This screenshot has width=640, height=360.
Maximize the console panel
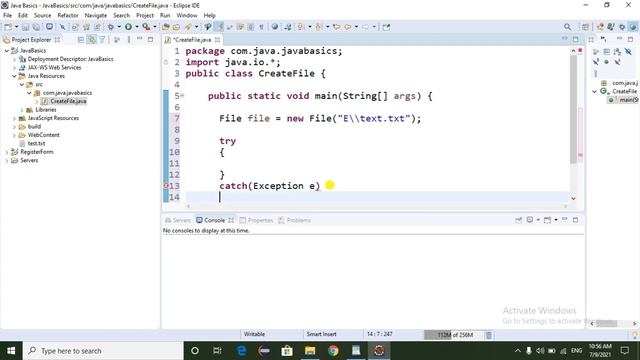[576, 220]
